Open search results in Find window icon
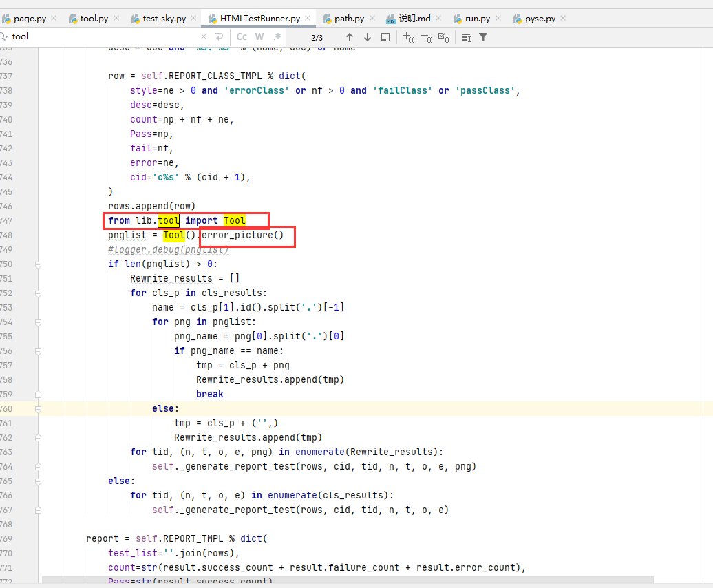The height and width of the screenshot is (588, 713). [x=385, y=37]
